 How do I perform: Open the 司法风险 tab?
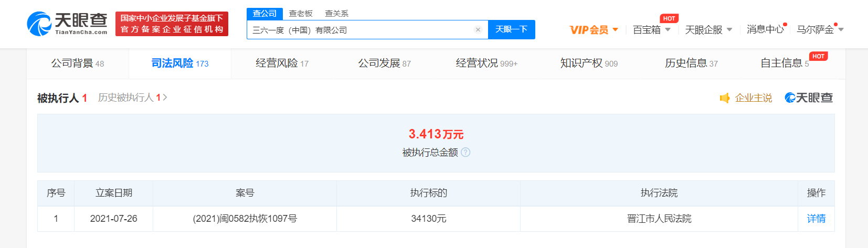point(180,63)
